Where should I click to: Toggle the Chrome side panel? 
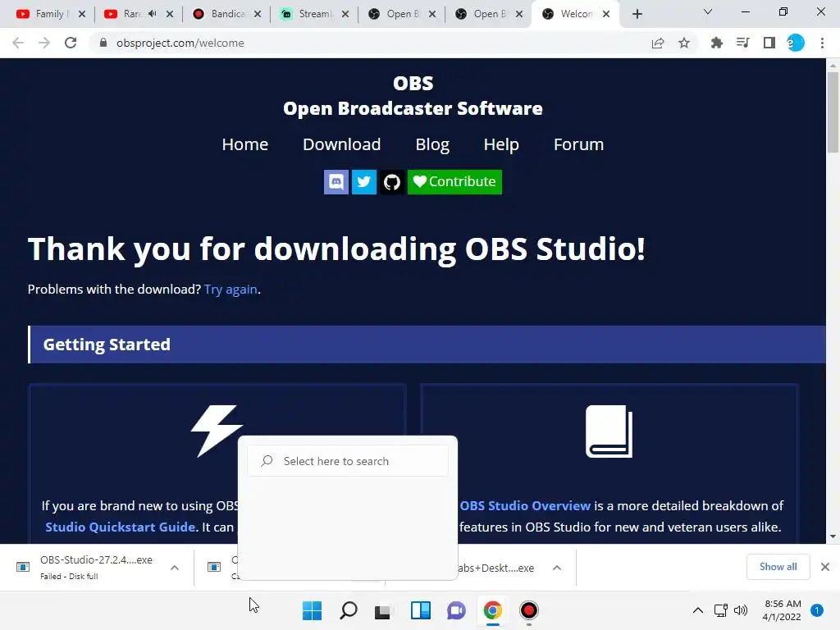point(769,43)
